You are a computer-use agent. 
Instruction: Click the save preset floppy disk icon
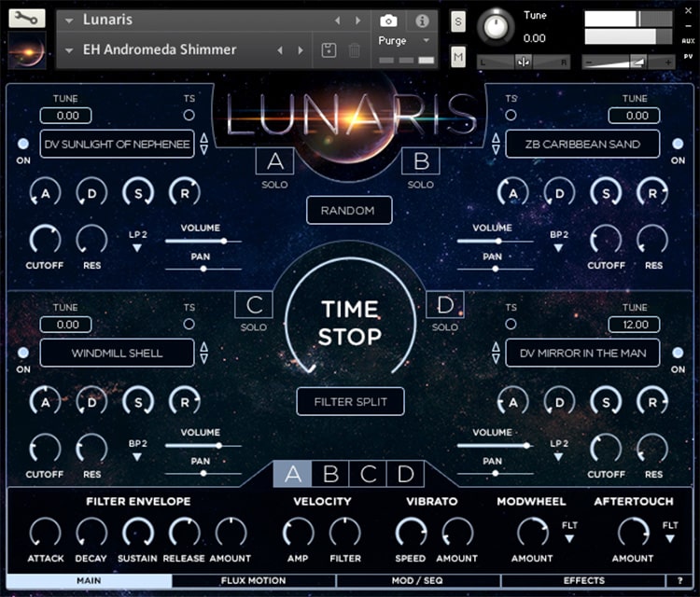[329, 50]
